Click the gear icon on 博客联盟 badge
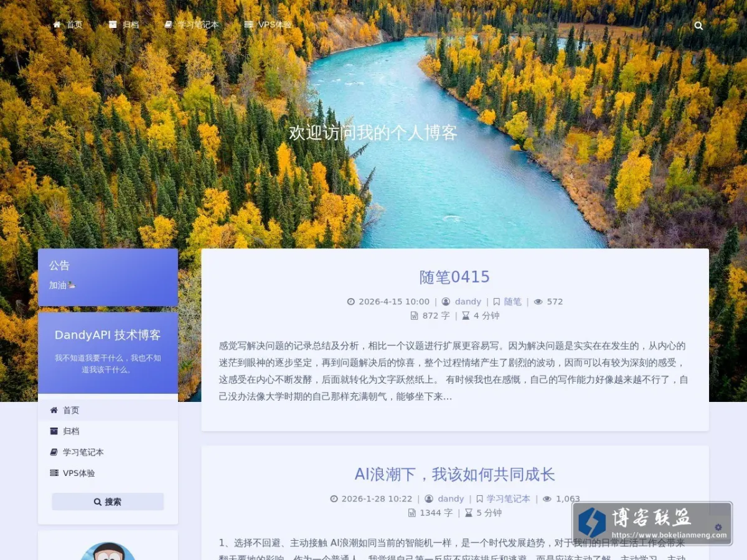747x560 pixels. (718, 527)
